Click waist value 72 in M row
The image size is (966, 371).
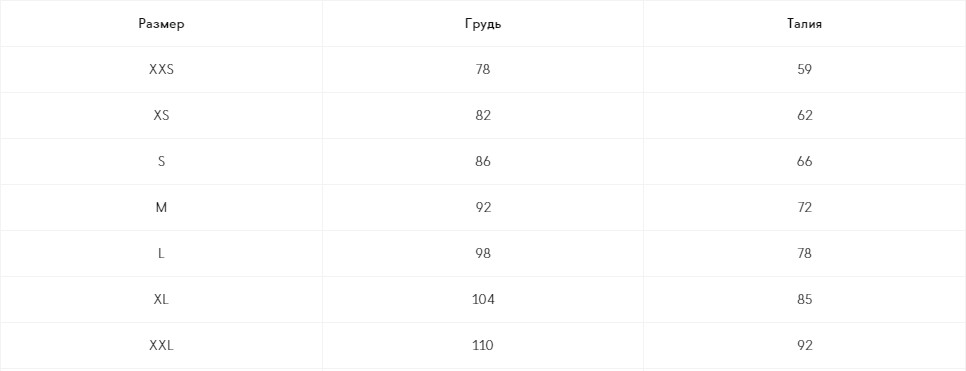805,208
